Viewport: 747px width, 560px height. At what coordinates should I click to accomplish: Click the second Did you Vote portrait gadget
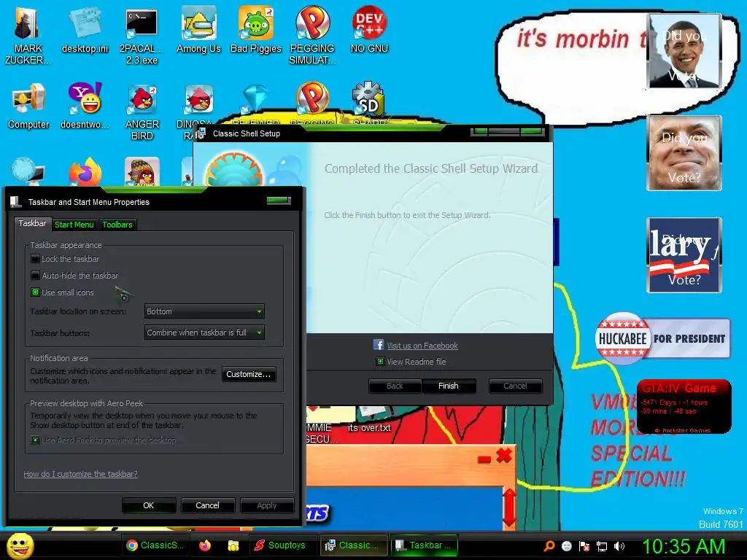coord(684,153)
